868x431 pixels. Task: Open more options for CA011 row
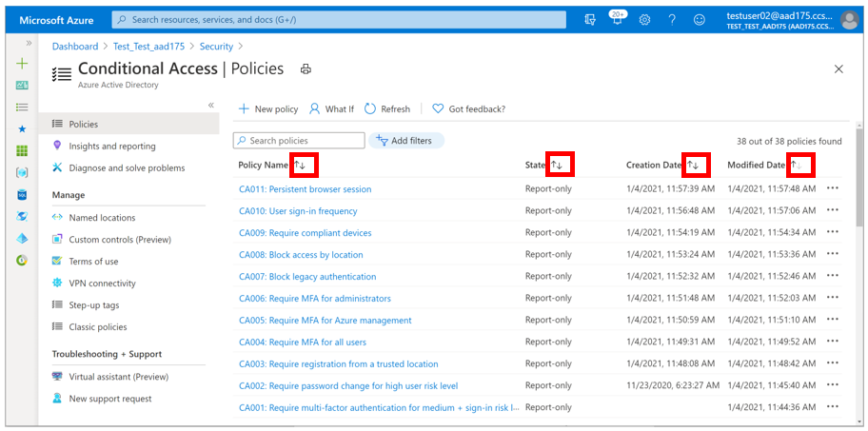(832, 188)
